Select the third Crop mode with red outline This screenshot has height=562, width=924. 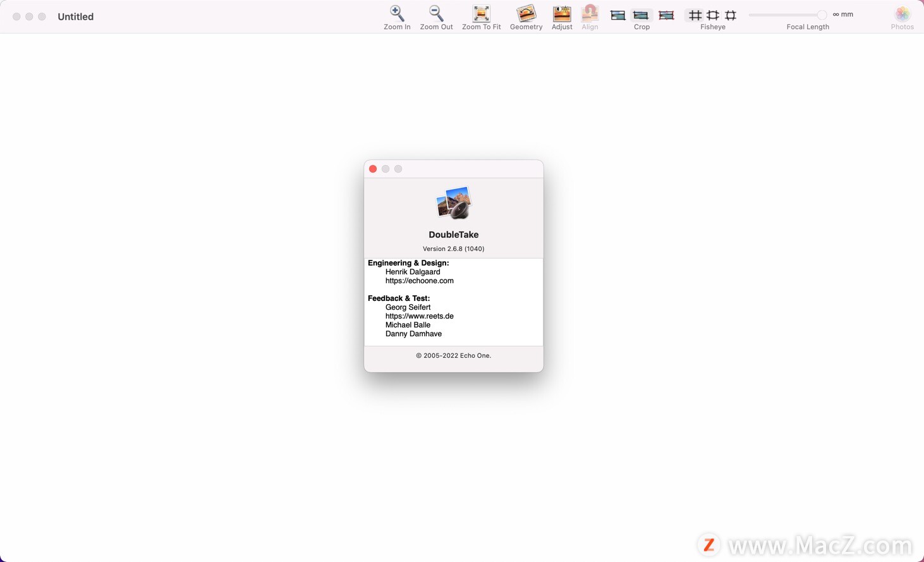point(666,15)
